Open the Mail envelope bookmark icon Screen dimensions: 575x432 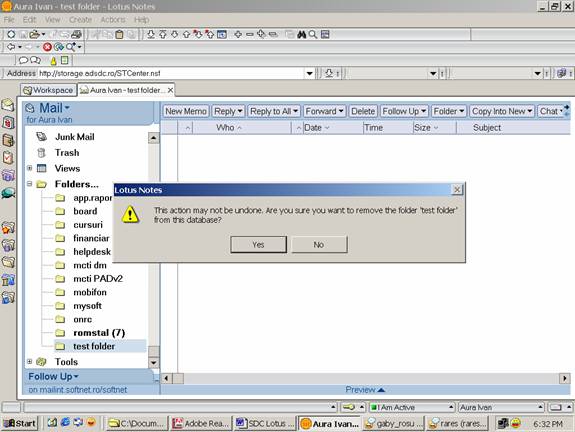click(8, 105)
